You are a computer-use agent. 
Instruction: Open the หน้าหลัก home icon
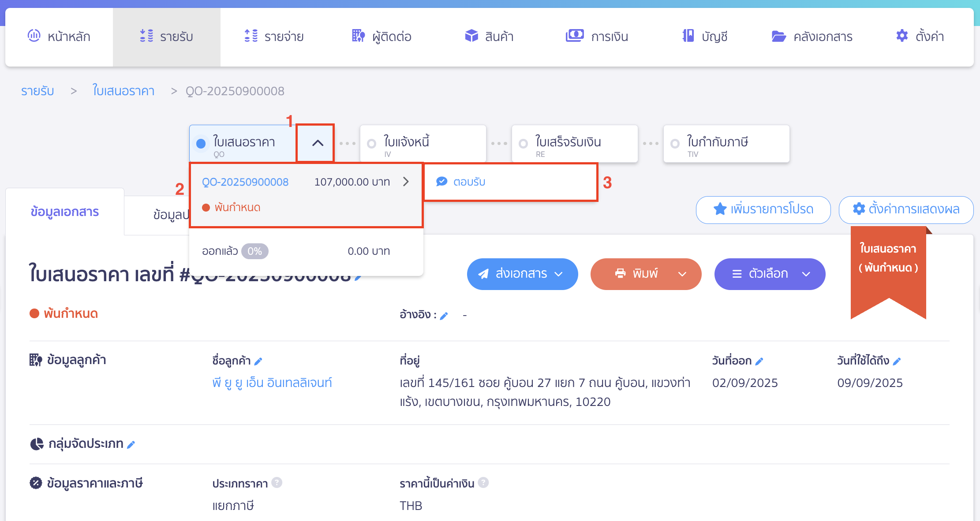pyautogui.click(x=34, y=36)
